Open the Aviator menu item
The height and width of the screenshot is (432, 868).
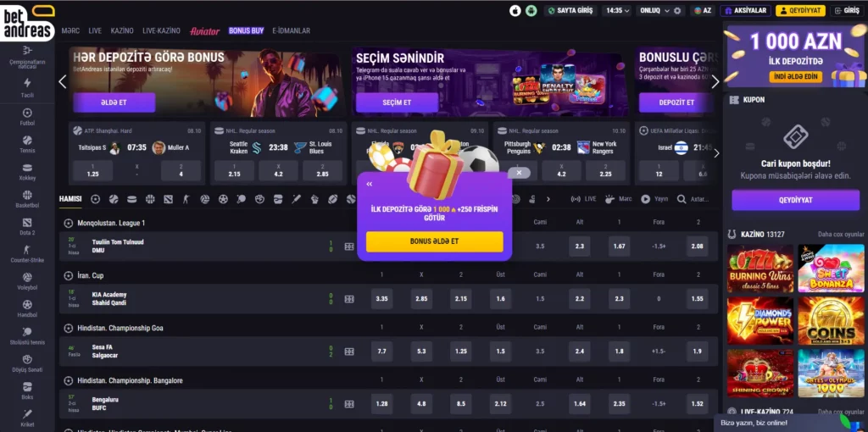point(205,31)
